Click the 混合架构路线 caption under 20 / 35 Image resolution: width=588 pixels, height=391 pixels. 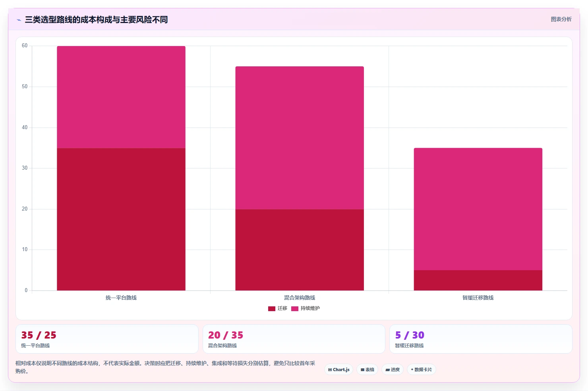[222, 346]
